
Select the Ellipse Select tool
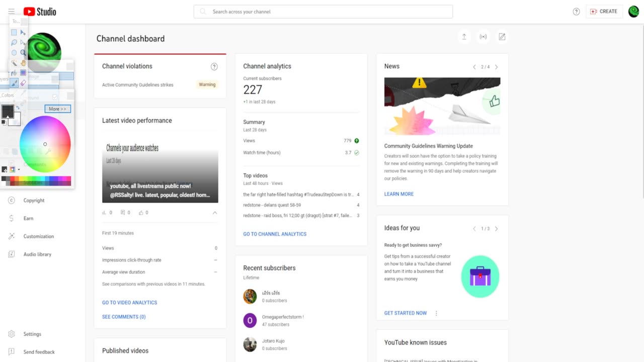point(14,52)
